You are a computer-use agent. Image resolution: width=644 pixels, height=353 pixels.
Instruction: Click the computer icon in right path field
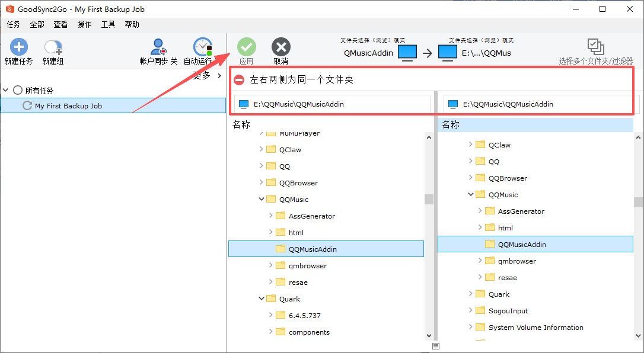click(x=453, y=104)
